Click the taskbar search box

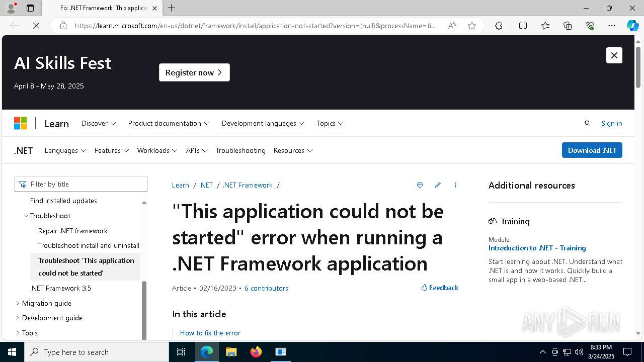click(x=97, y=352)
